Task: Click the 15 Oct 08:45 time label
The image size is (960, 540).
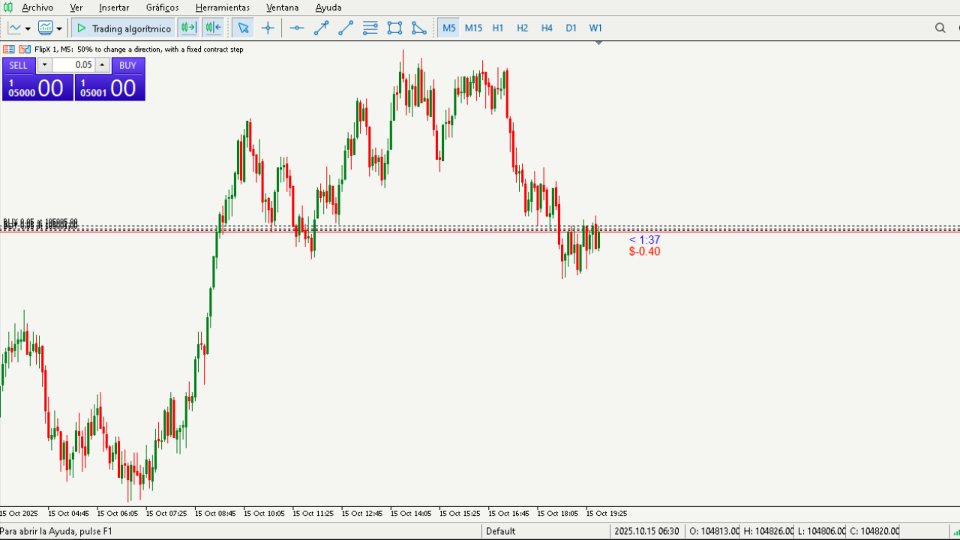Action: [x=215, y=514]
